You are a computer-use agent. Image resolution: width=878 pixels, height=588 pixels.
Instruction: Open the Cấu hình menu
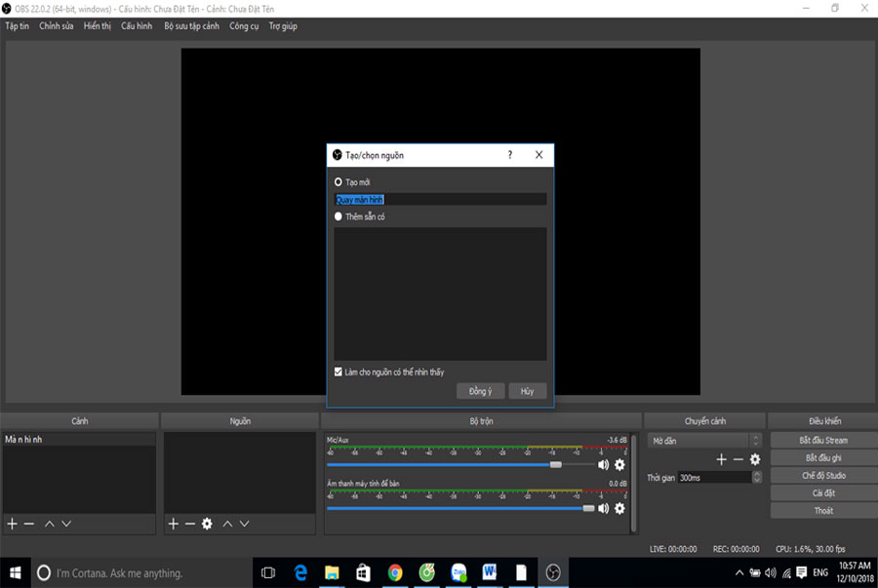(x=137, y=26)
